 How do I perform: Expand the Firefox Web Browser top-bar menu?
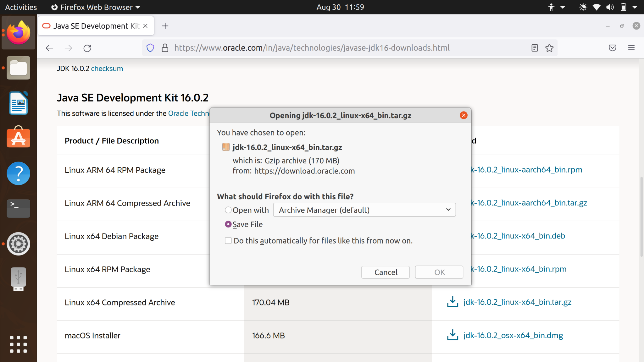[94, 7]
